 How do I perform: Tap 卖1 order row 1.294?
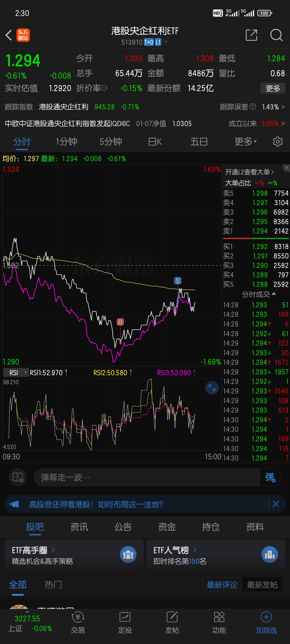point(256,231)
